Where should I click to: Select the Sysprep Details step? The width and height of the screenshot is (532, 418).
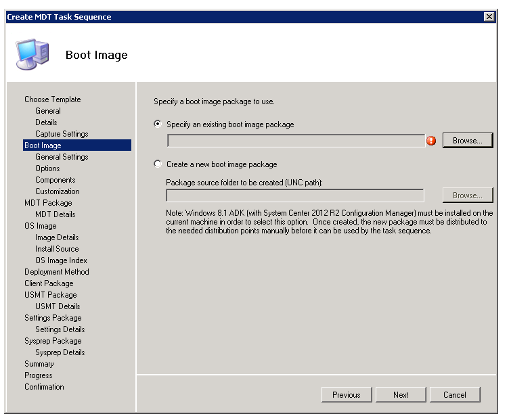(60, 352)
